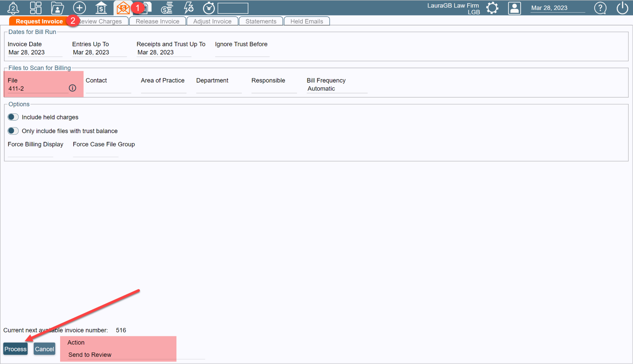Open the contacts folder icon
Screen dimensions: 633x364
(x=57, y=8)
